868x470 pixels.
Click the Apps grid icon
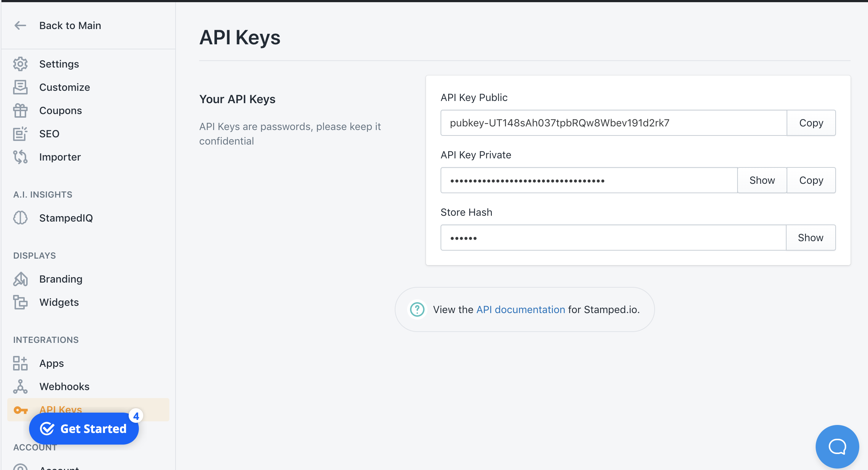click(x=20, y=363)
